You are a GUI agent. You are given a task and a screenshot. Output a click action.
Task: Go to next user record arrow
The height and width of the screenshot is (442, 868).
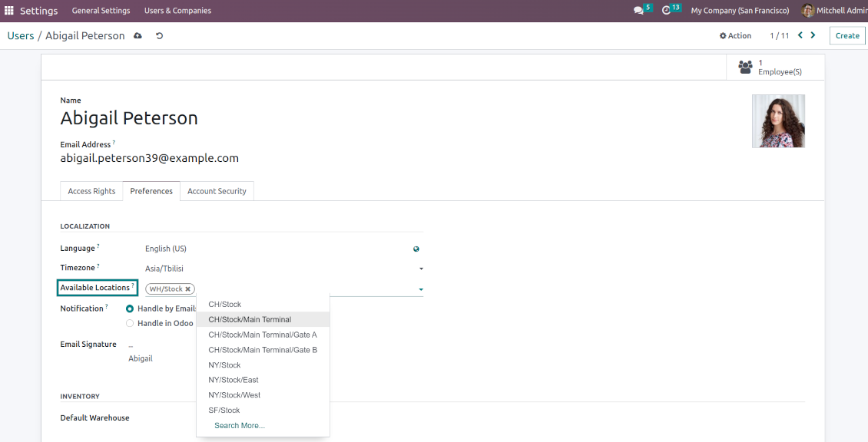pos(813,35)
